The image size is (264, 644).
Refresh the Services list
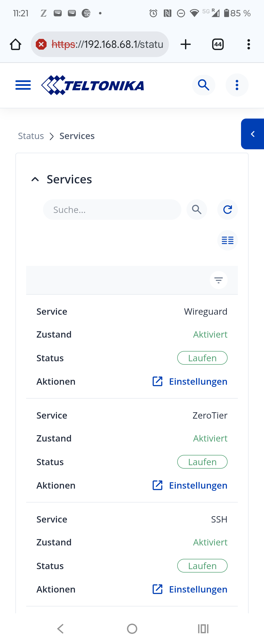[227, 210]
